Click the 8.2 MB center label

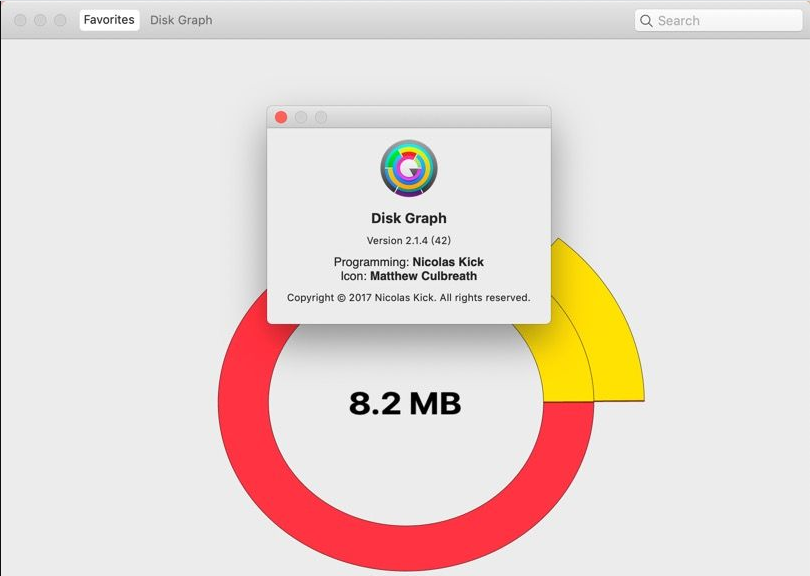coord(405,403)
